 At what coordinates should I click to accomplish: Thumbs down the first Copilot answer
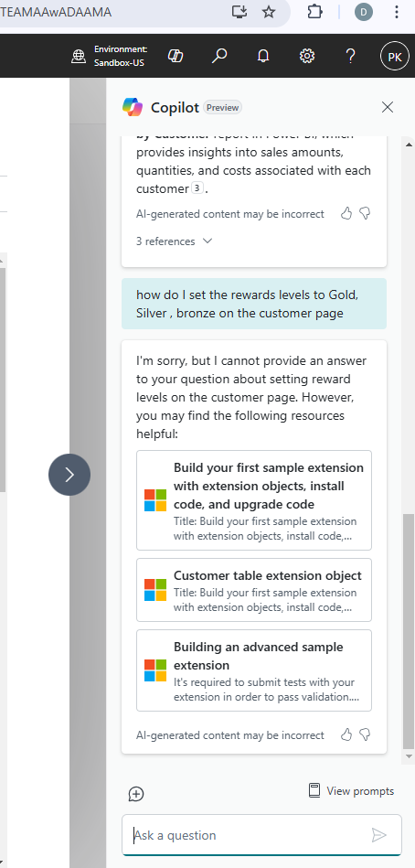coord(365,214)
